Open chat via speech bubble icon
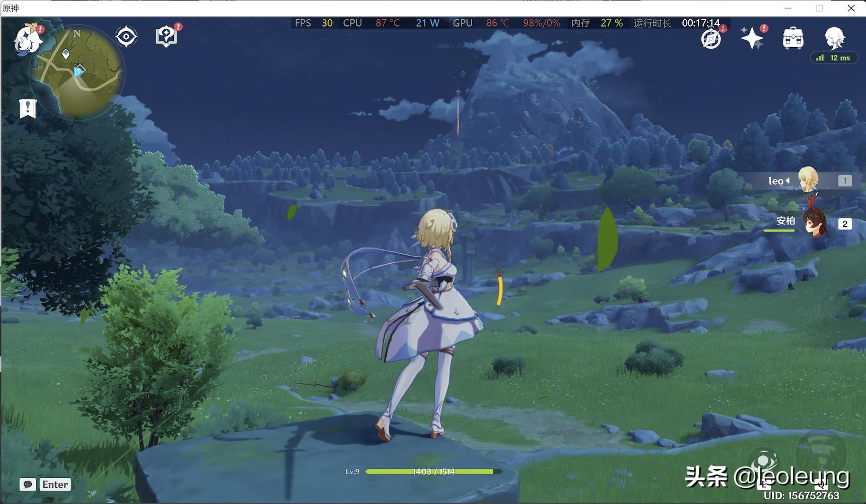 point(28,484)
